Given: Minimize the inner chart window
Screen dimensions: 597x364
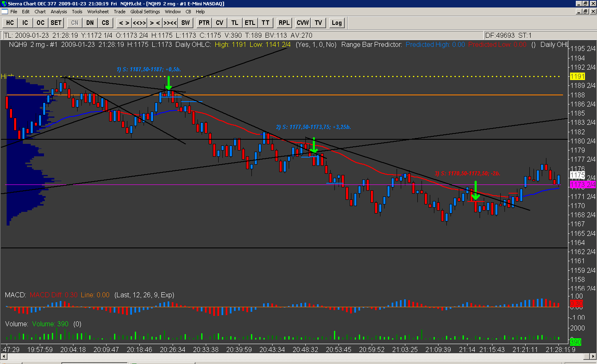Looking at the screenshot, I should pyautogui.click(x=579, y=12).
